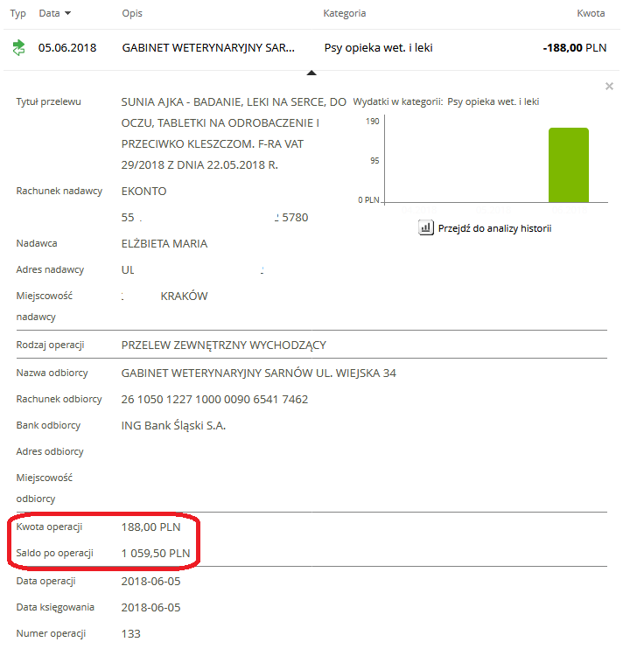The height and width of the screenshot is (649, 644).
Task: Select the green expense bar in chart
Action: (x=568, y=164)
